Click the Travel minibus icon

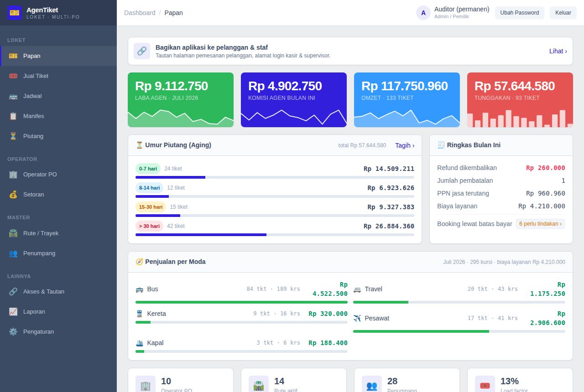[357, 289]
